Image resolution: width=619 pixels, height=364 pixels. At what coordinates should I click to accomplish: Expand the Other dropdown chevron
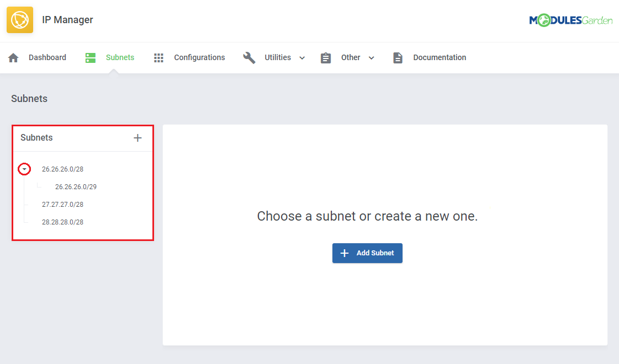[371, 58]
